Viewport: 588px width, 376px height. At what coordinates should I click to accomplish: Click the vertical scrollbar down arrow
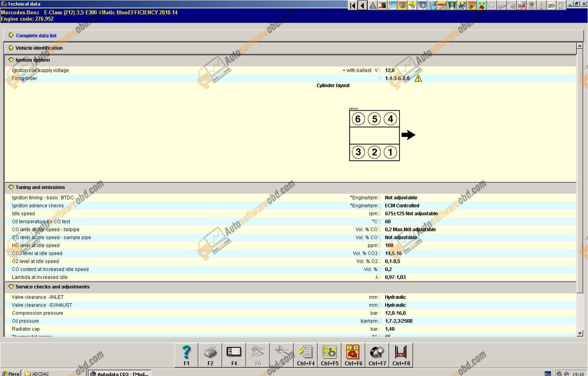pos(580,333)
